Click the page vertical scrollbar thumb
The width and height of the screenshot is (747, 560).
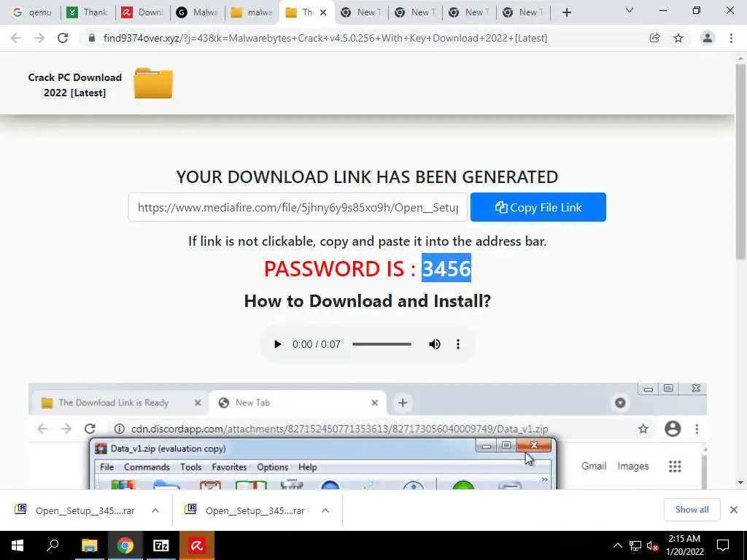tap(740, 162)
